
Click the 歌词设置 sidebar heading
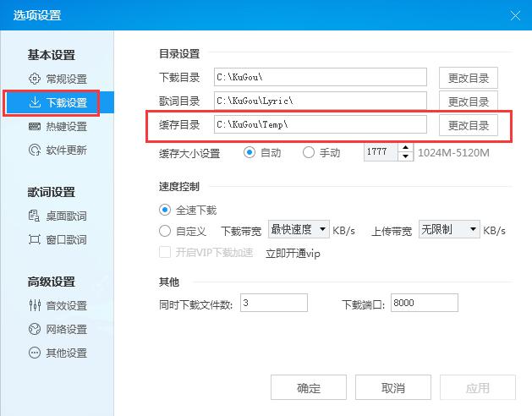click(x=52, y=192)
